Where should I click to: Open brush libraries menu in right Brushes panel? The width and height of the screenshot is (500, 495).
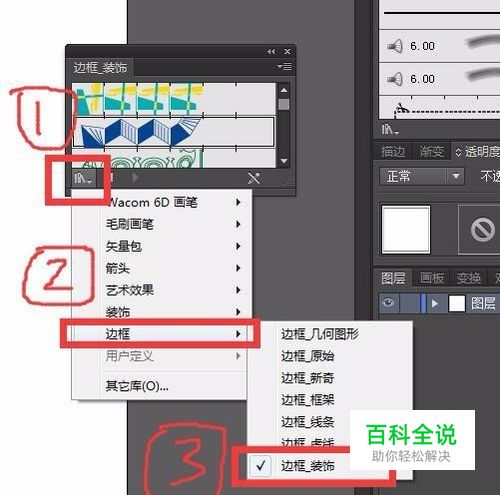(390, 129)
